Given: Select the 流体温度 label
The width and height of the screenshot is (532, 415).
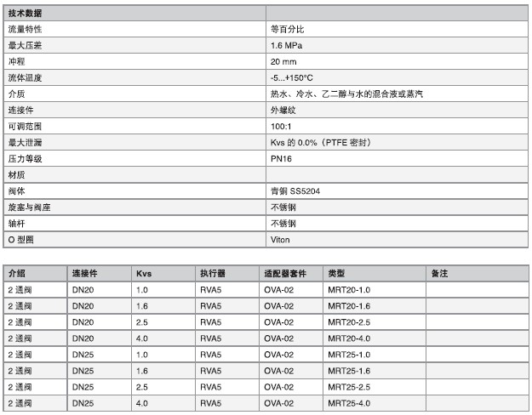Looking at the screenshot, I should (x=25, y=77).
